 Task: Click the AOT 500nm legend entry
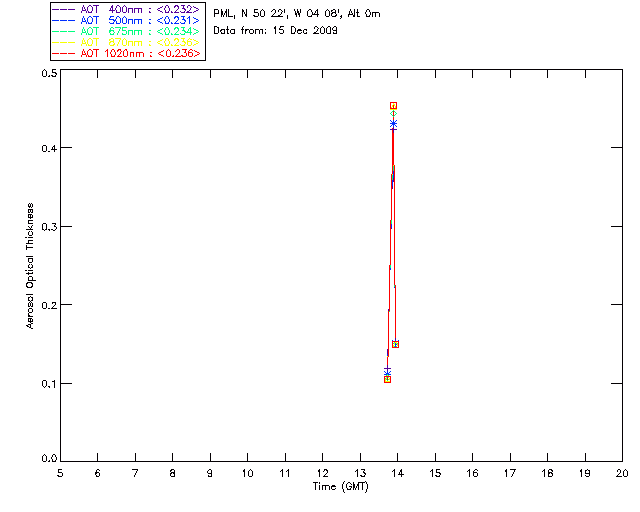tap(127, 20)
